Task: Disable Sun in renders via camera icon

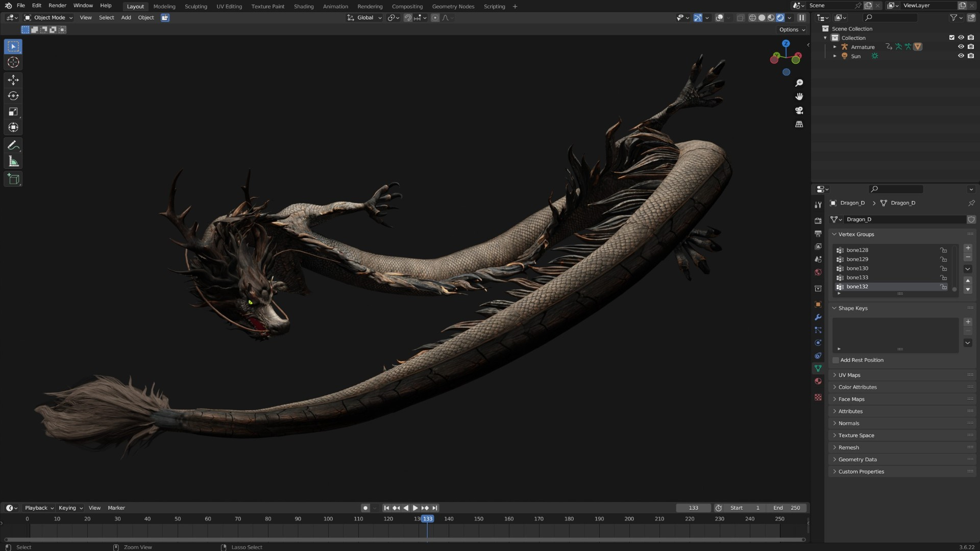Action: click(x=971, y=56)
